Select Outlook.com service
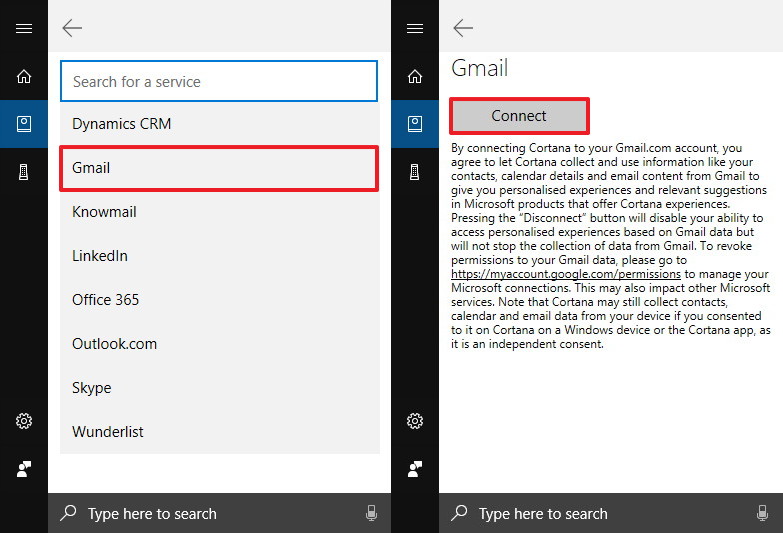The image size is (783, 533). pyautogui.click(x=220, y=344)
